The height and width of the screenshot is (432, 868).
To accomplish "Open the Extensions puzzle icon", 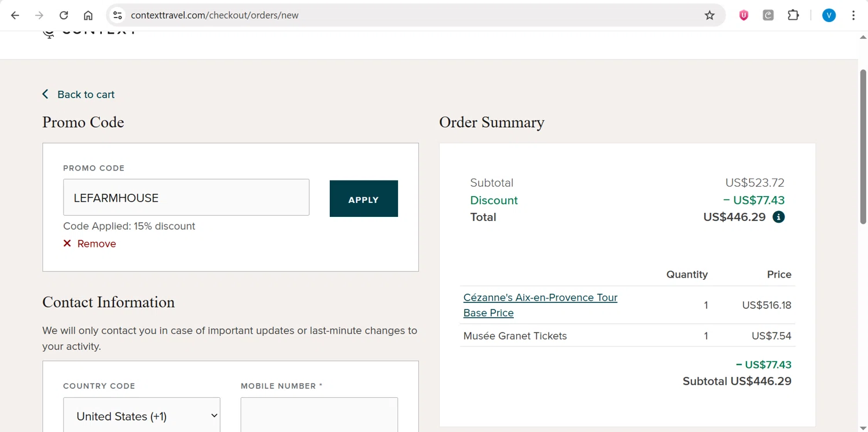I will coord(793,15).
